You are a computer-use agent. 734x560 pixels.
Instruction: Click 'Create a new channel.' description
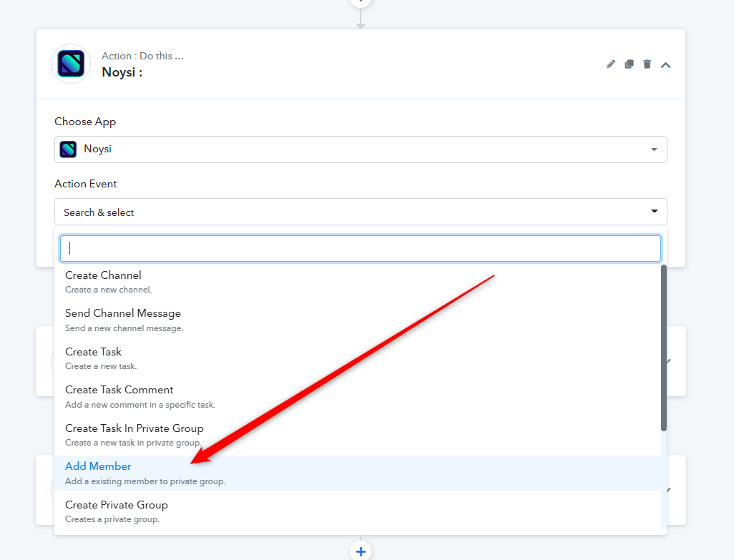(109, 290)
